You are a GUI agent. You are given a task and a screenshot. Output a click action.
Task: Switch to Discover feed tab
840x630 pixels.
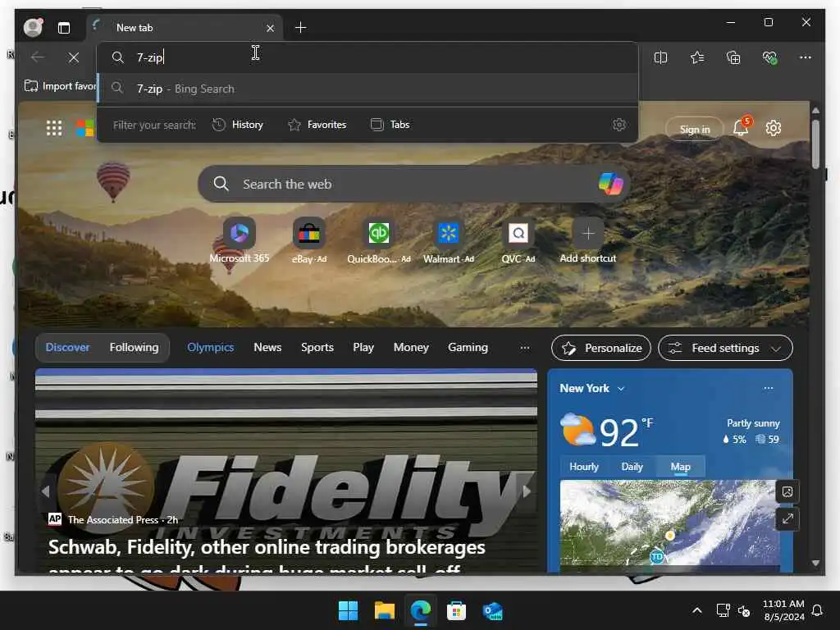(67, 348)
